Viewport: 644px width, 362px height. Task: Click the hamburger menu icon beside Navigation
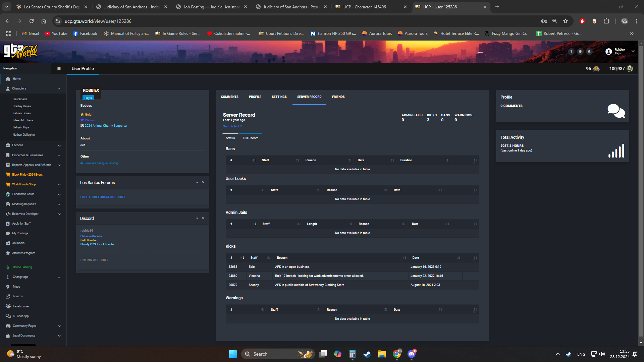click(x=59, y=68)
